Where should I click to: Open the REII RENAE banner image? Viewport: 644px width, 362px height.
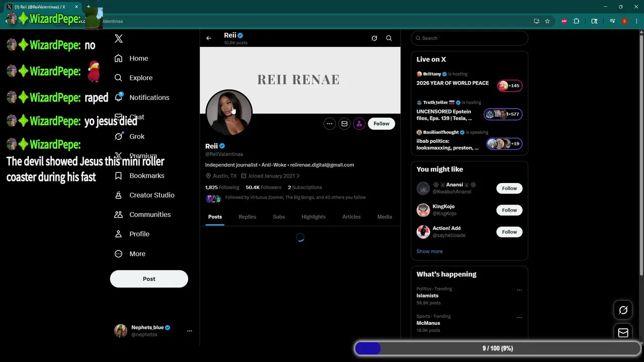(x=300, y=79)
